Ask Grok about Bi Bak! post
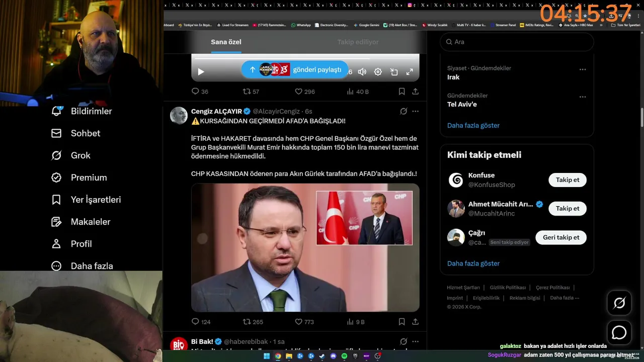644x362 pixels. coord(404,341)
